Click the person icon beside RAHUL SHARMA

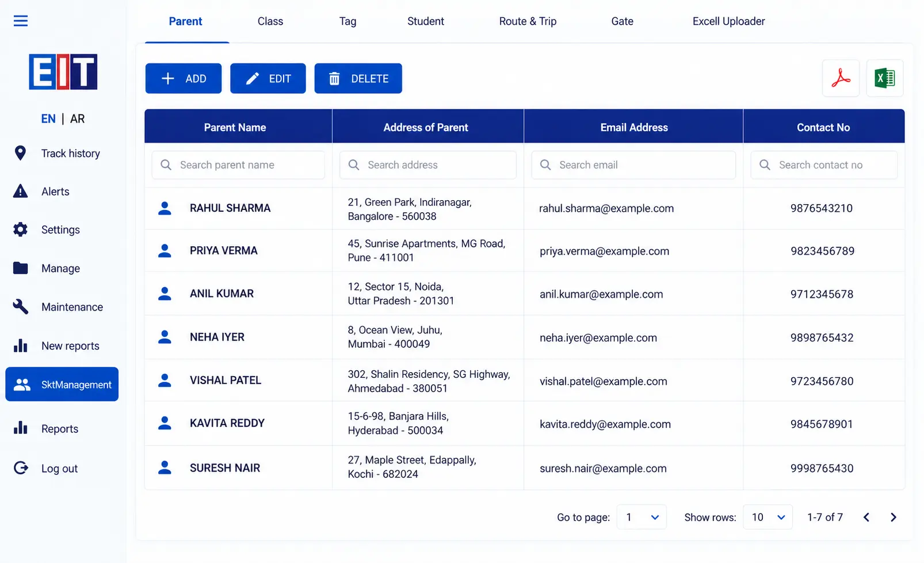(x=165, y=208)
